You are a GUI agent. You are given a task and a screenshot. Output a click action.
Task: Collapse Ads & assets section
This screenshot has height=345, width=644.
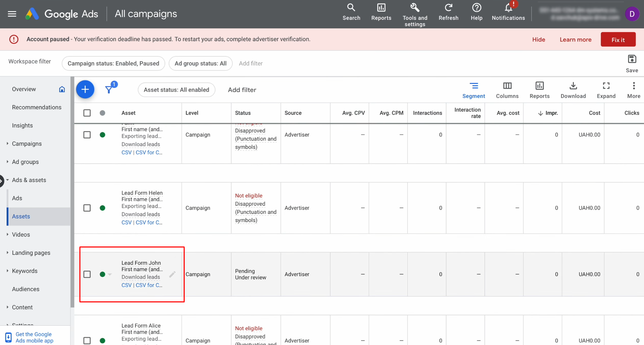point(7,180)
